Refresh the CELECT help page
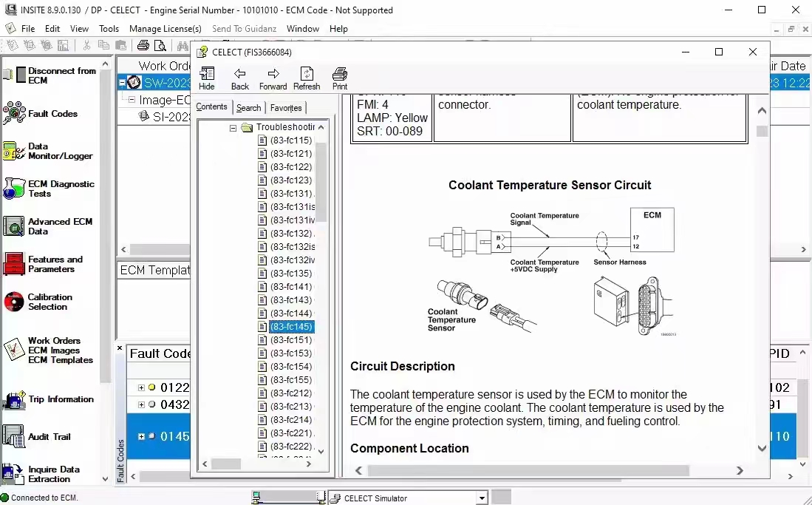 (307, 78)
